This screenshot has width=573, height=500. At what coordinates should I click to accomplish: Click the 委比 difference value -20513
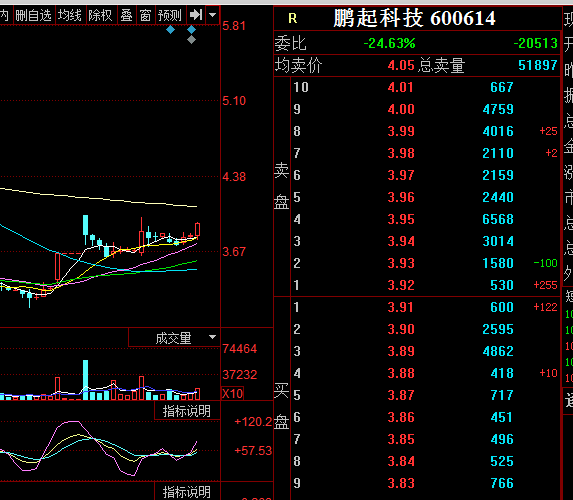coord(536,43)
